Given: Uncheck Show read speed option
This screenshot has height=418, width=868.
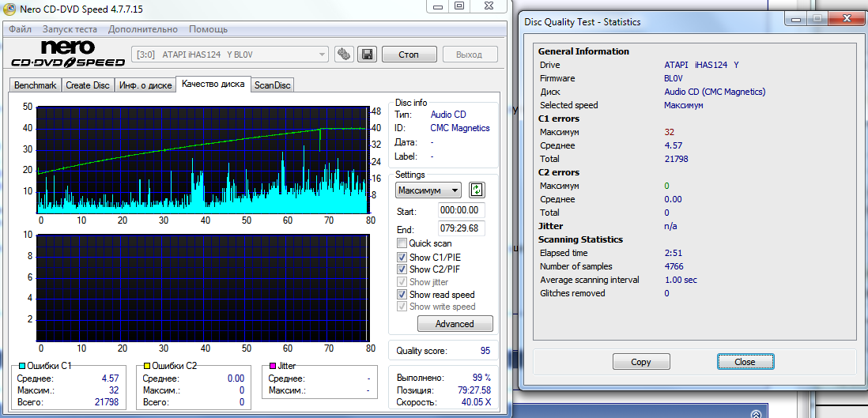Looking at the screenshot, I should (402, 295).
